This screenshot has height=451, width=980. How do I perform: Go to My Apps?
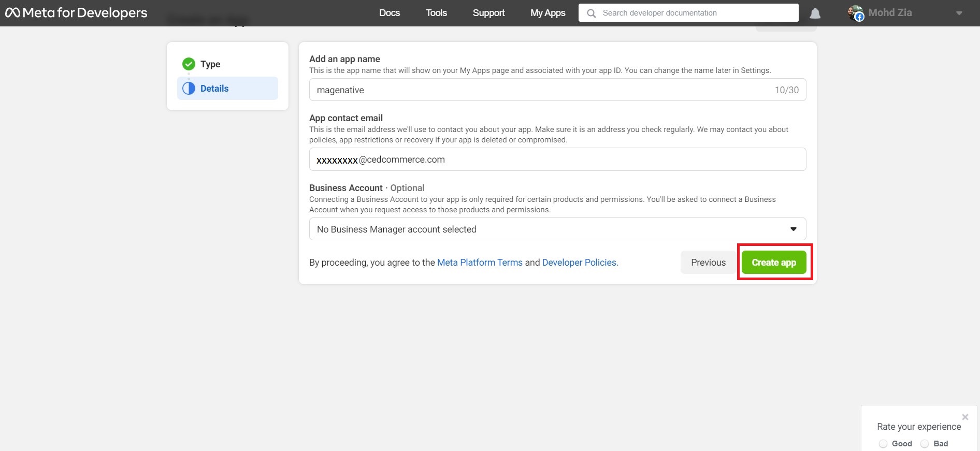click(547, 13)
